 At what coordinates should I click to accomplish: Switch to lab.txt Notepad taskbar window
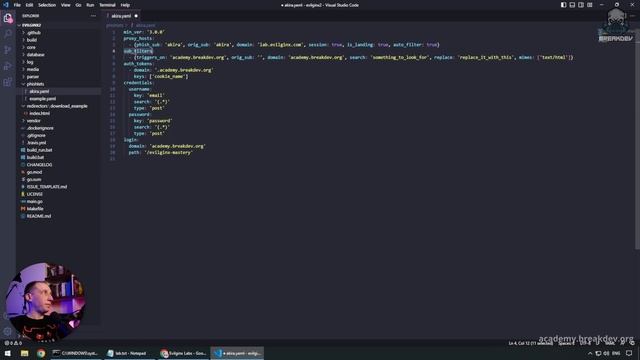[x=129, y=353]
